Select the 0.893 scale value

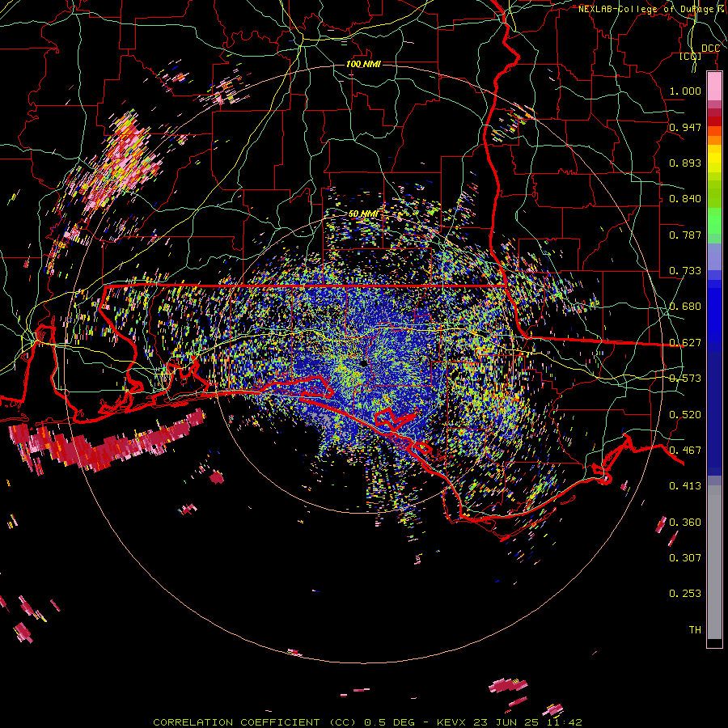(685, 163)
